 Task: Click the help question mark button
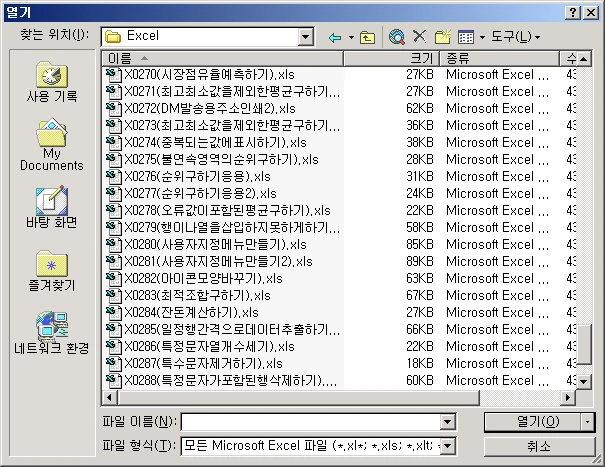tap(573, 13)
